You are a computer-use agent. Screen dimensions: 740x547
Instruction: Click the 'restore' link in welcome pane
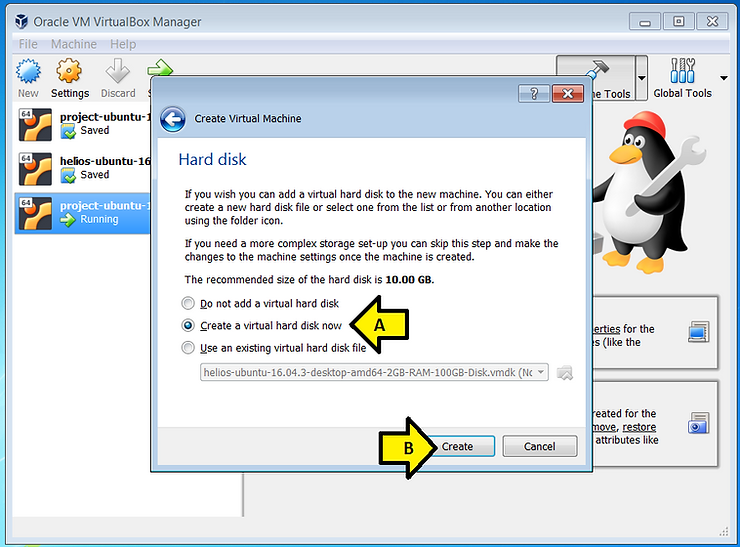point(639,427)
